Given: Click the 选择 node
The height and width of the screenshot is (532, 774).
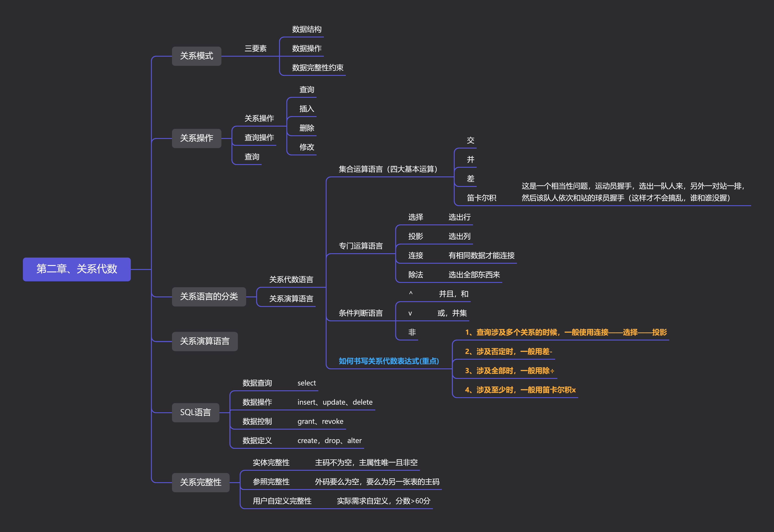Looking at the screenshot, I should point(416,217).
